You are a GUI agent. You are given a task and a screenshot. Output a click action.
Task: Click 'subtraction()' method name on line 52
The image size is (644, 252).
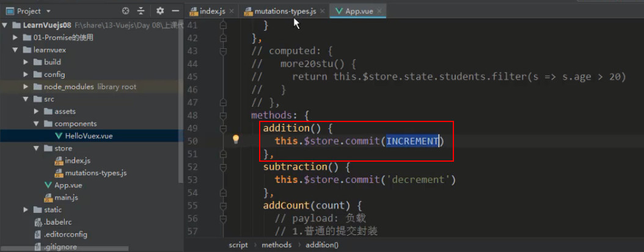click(301, 167)
